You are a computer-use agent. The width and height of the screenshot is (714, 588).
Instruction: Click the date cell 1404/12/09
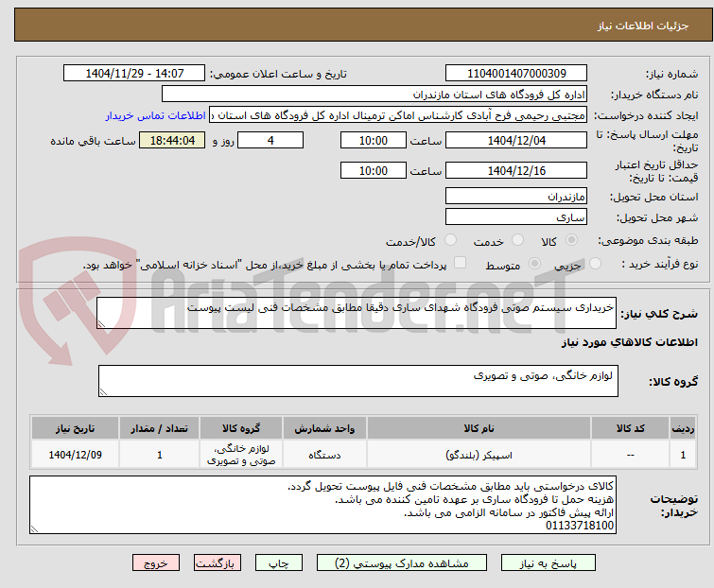(75, 455)
